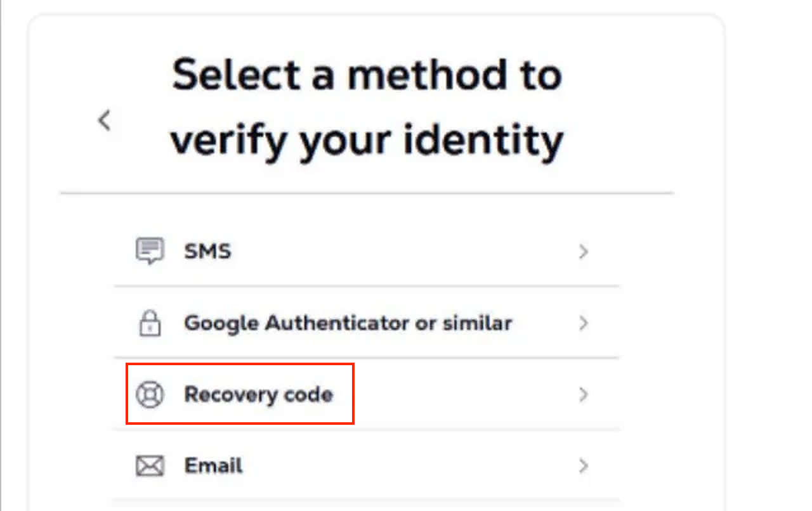Choose the Email verification label
Viewport: 812px width, 511px height.
[213, 467]
